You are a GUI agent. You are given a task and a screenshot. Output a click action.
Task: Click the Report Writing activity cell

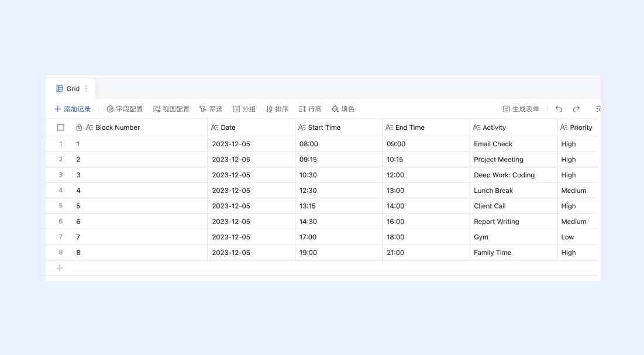tap(514, 222)
